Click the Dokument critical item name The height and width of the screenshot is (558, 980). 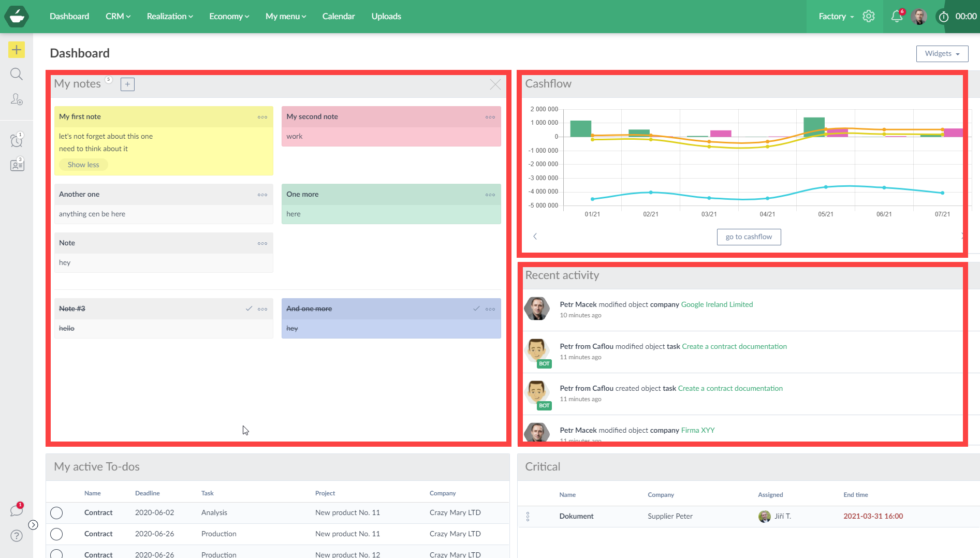tap(576, 517)
